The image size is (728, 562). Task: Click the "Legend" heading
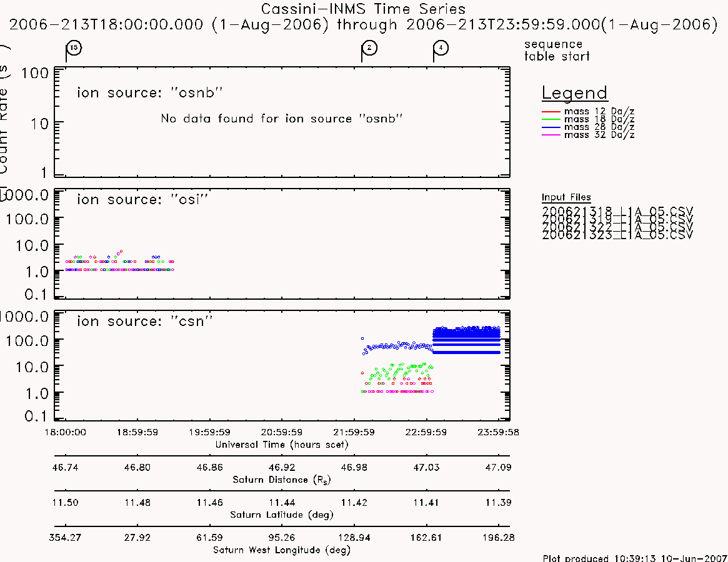(x=574, y=93)
